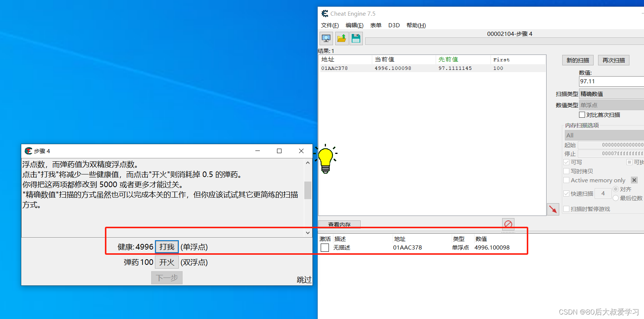Image resolution: width=644 pixels, height=319 pixels.
Task: Open the memory region All dropdown
Action: pyautogui.click(x=604, y=135)
